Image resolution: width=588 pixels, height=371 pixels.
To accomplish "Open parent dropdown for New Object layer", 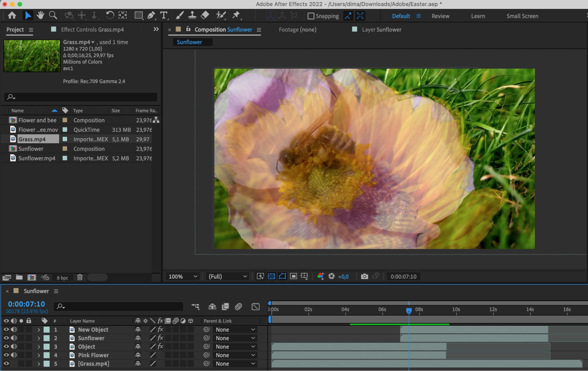I will [235, 330].
